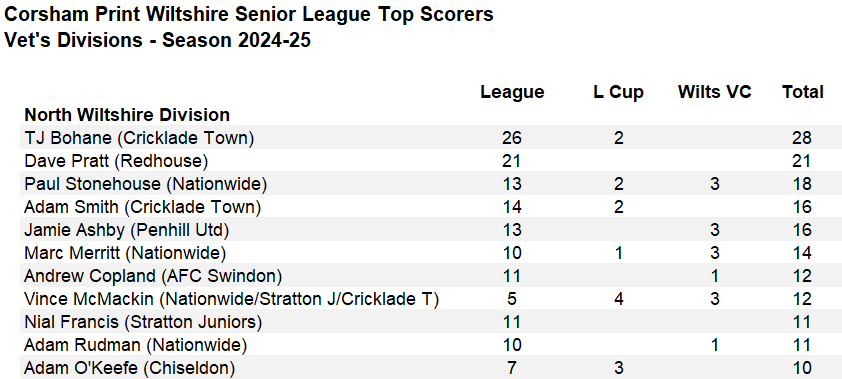Click Nial Francis (Stratton Juniors) name cell

click(x=143, y=322)
